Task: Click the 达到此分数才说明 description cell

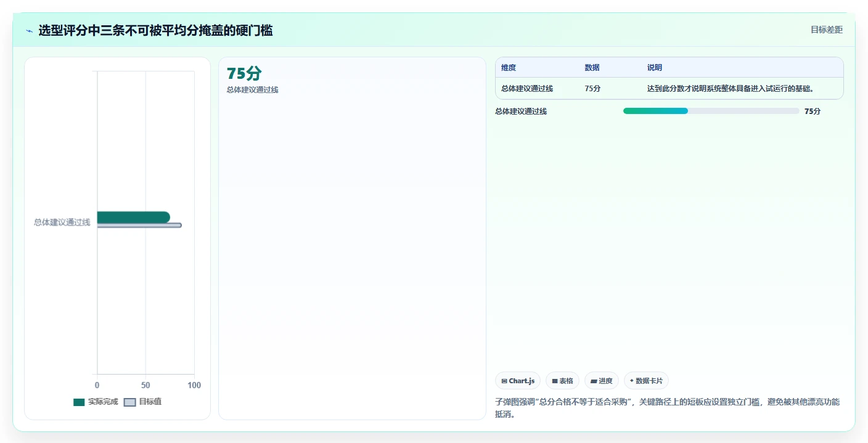Action: click(x=731, y=89)
